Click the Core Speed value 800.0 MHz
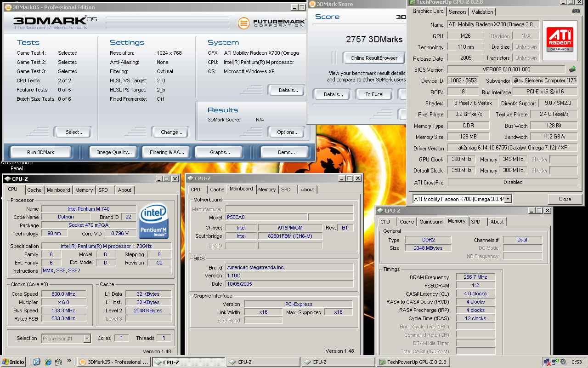This screenshot has height=368, width=588. 63,294
